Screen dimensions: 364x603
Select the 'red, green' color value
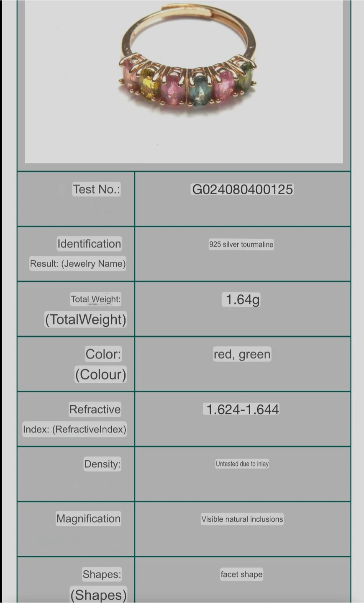click(x=242, y=354)
